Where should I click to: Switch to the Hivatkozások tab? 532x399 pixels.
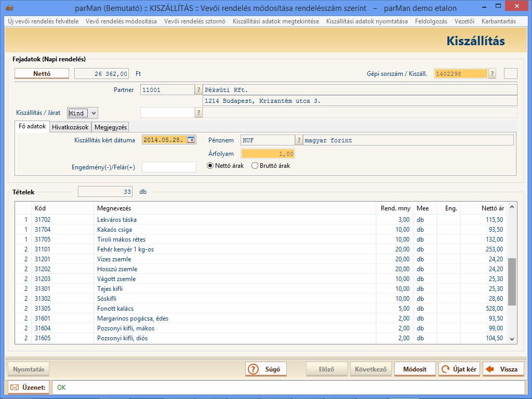pyautogui.click(x=70, y=127)
